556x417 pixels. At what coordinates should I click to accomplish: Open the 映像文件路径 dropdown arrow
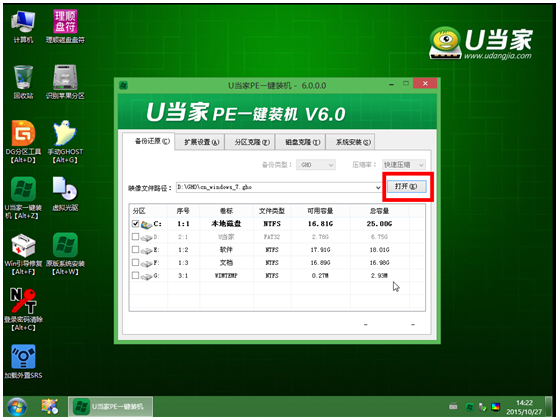[x=378, y=187]
